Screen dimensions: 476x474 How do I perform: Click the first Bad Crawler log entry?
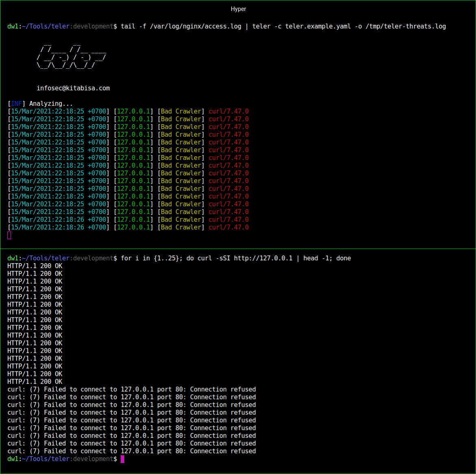tap(128, 111)
